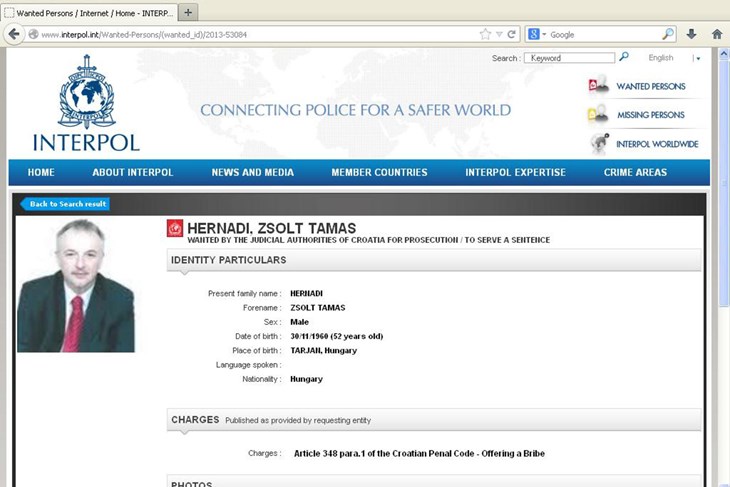The height and width of the screenshot is (487, 730).
Task: Click the Wanted Persons red icon
Action: click(599, 85)
